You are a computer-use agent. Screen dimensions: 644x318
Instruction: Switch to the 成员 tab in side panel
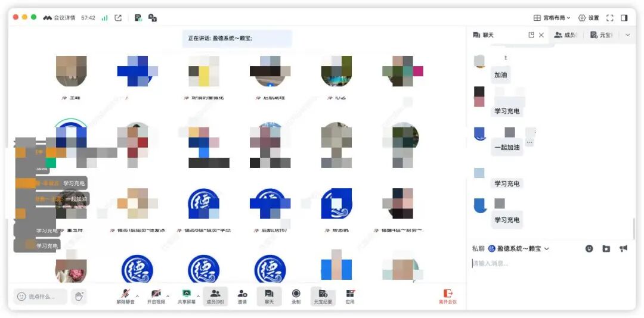566,35
